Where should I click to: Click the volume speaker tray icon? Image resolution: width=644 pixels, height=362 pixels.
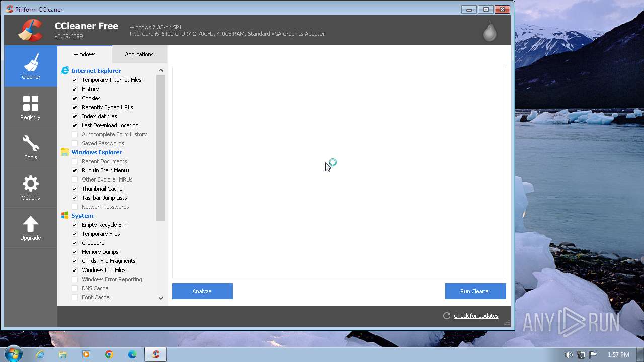coord(569,355)
